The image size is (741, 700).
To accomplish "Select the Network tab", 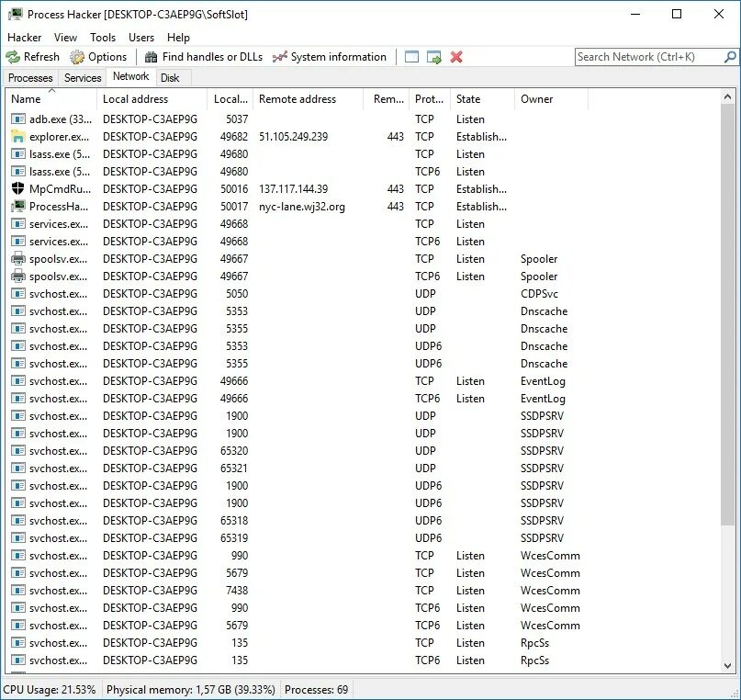I will click(131, 76).
